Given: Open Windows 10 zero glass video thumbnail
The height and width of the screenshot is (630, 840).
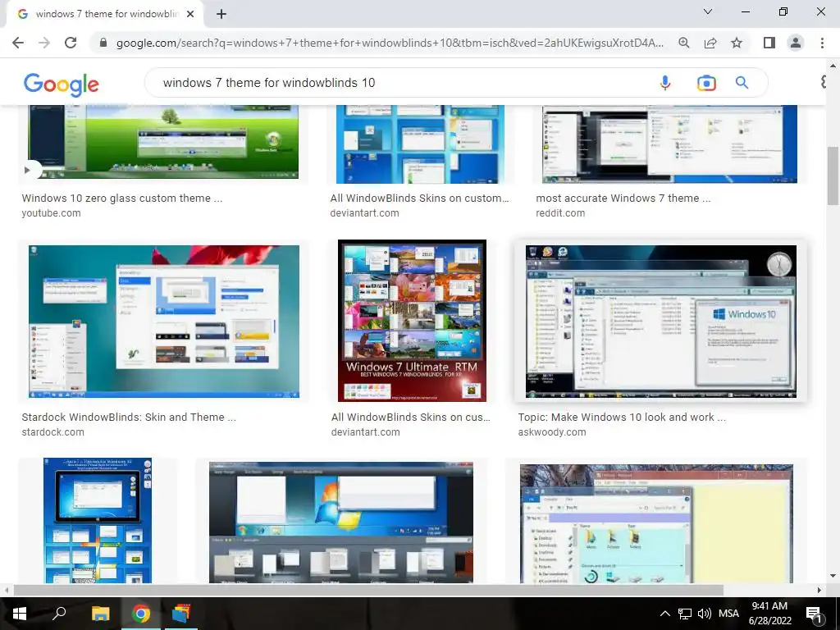Looking at the screenshot, I should pos(163,142).
